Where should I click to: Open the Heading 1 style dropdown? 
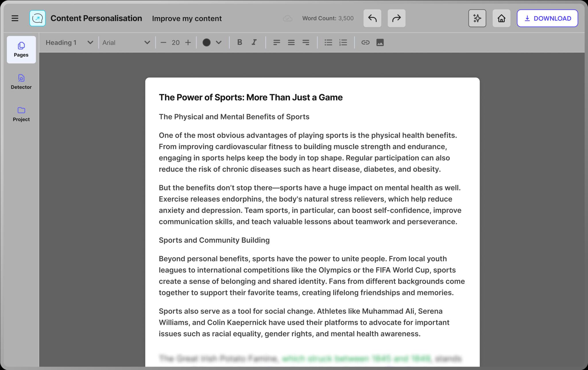(69, 42)
